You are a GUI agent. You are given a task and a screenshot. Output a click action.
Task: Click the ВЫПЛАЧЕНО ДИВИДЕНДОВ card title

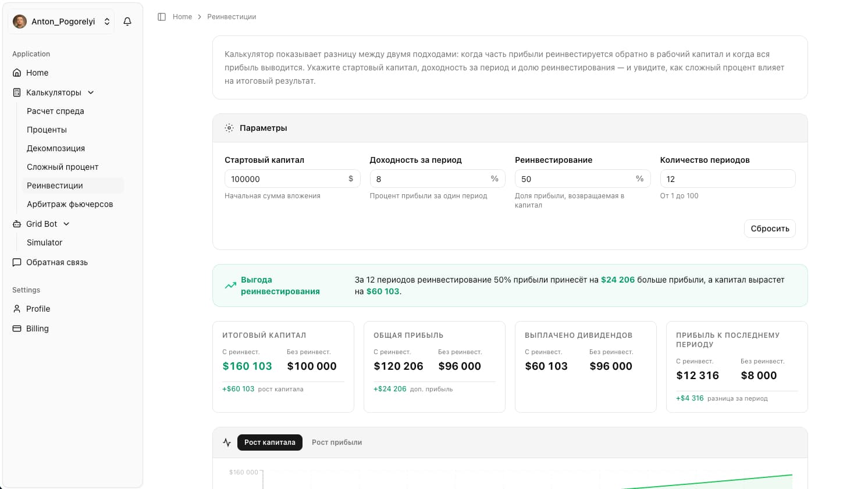pyautogui.click(x=578, y=335)
